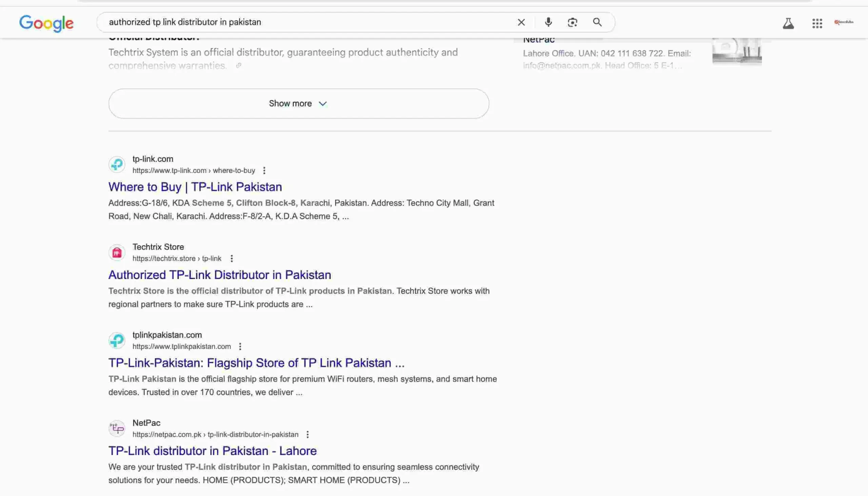868x496 pixels.
Task: Open Google Search Labs flask icon
Action: (788, 23)
